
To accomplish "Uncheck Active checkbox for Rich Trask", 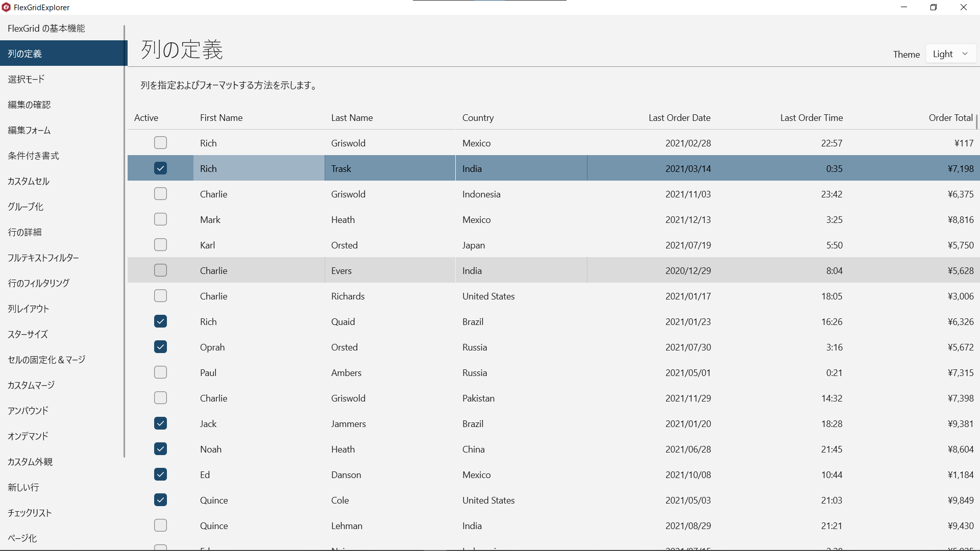I will (x=160, y=168).
